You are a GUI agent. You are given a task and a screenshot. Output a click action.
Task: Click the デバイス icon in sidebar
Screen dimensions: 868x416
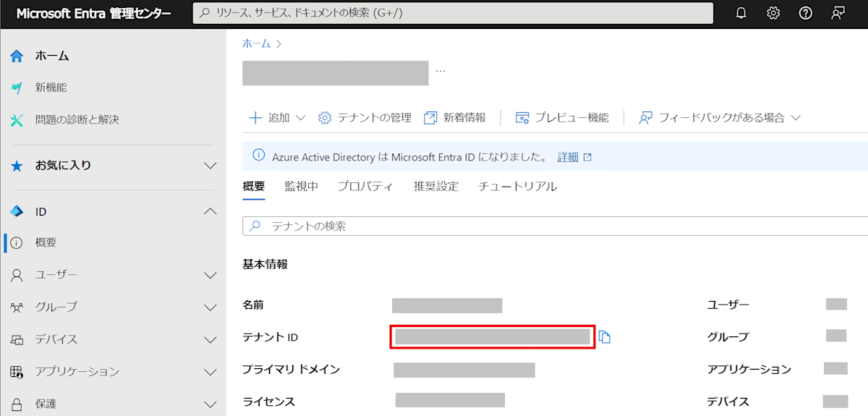pyautogui.click(x=17, y=339)
